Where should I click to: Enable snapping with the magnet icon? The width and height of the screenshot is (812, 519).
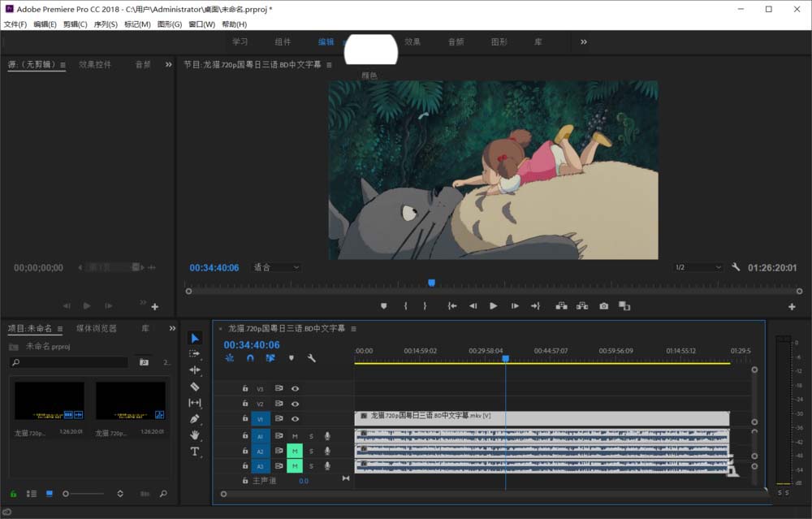[x=250, y=358]
